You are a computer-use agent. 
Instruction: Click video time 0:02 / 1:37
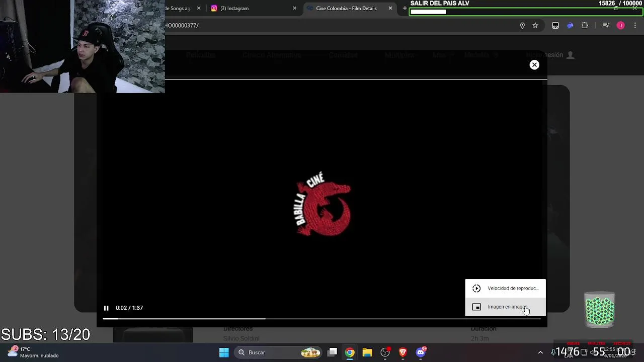click(129, 308)
